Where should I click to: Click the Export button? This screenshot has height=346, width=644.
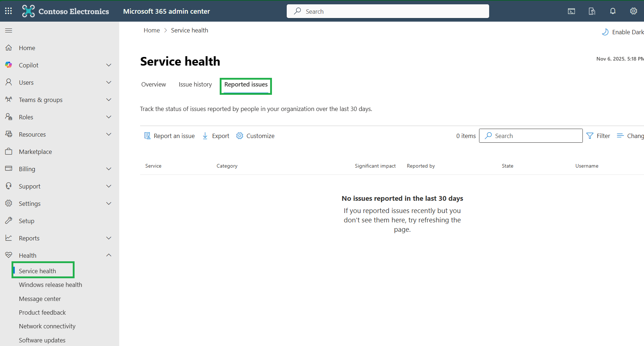pos(216,136)
